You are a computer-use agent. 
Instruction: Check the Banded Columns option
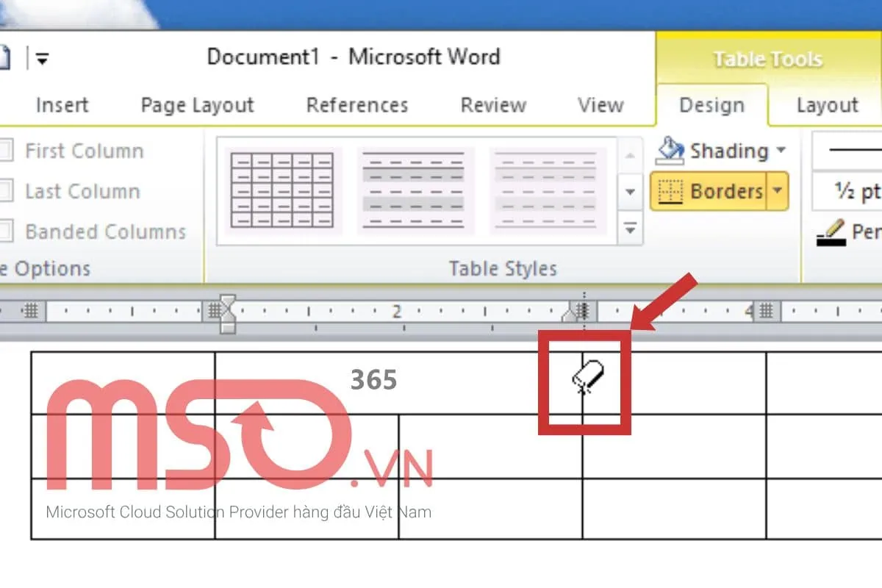5,232
